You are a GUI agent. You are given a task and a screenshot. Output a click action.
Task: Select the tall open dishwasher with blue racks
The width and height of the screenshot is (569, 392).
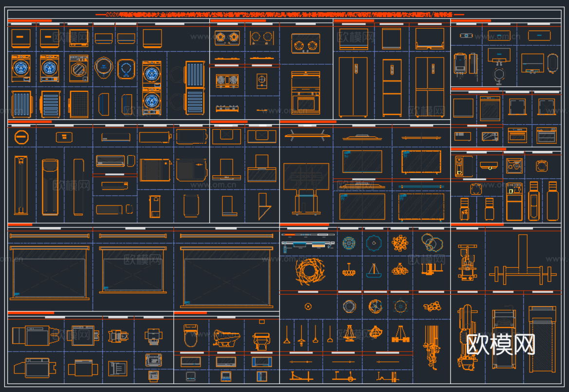[x=195, y=88]
